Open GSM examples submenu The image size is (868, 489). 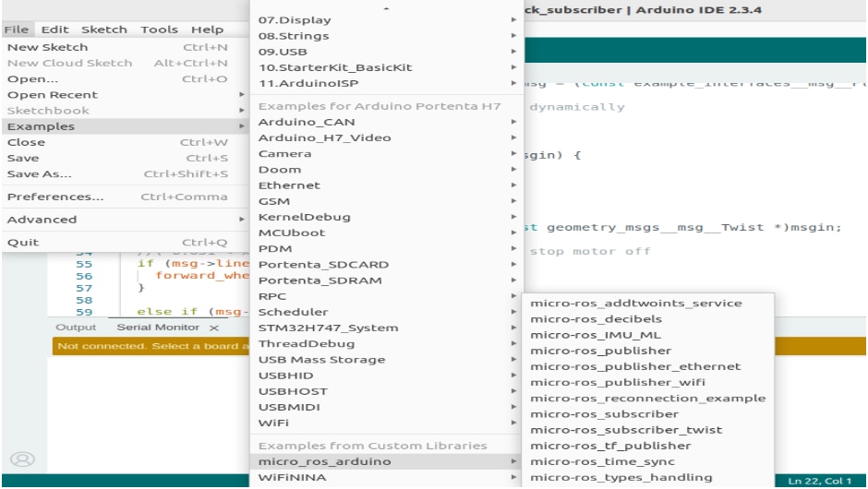click(x=386, y=201)
